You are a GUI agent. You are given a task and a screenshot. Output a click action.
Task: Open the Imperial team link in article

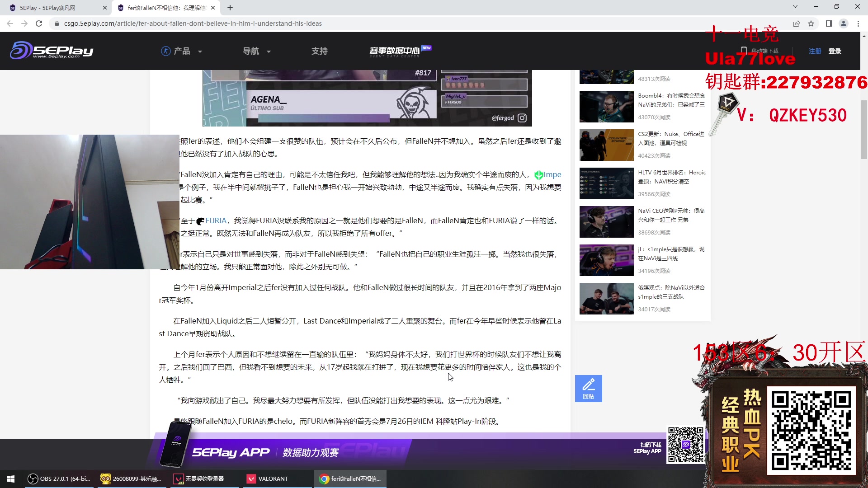(548, 174)
